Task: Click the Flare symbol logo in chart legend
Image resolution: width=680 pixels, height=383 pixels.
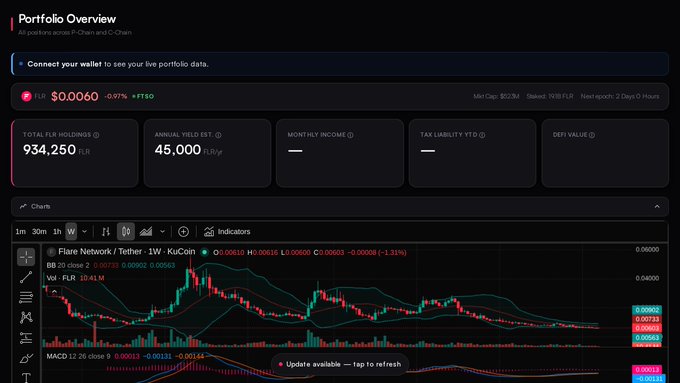Action: tap(51, 252)
